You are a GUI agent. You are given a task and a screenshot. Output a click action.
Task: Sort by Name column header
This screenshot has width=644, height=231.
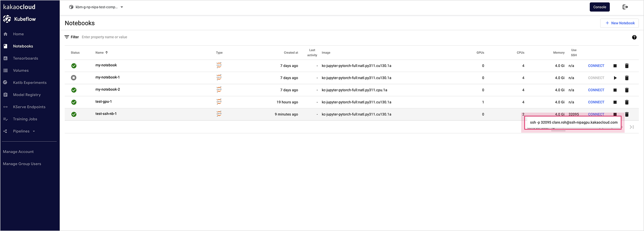pos(102,53)
